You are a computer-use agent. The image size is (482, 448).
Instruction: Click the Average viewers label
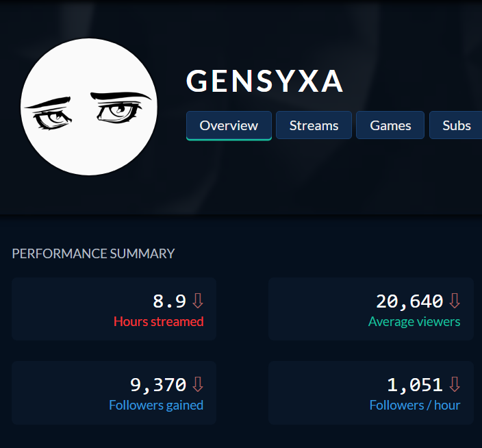coord(414,322)
